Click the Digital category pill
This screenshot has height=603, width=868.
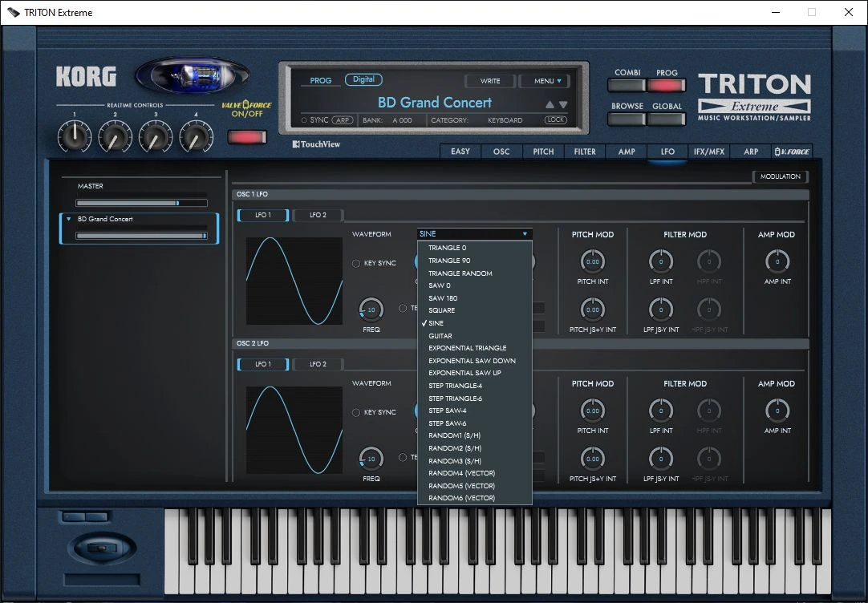363,79
